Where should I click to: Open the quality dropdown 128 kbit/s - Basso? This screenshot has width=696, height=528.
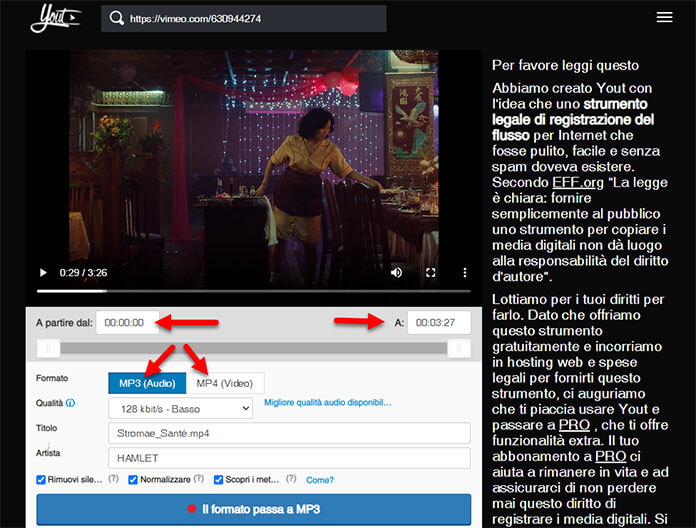pos(181,408)
